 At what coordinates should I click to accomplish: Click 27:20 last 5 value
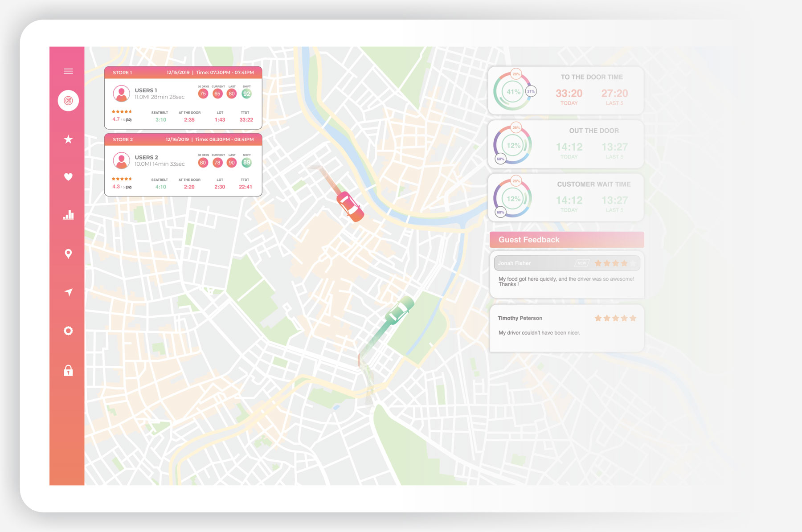[x=614, y=93]
